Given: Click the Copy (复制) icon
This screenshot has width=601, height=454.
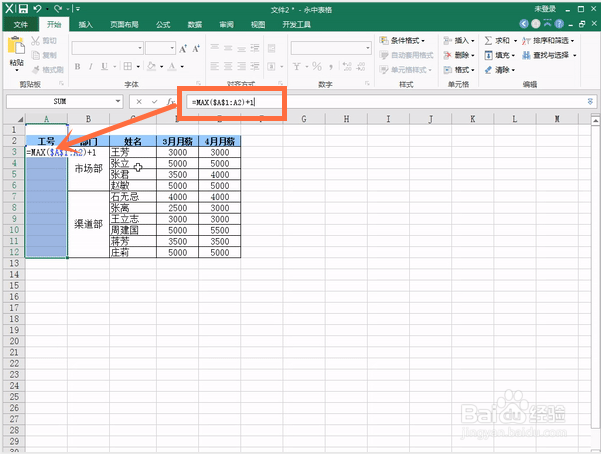Looking at the screenshot, I should click(x=36, y=55).
